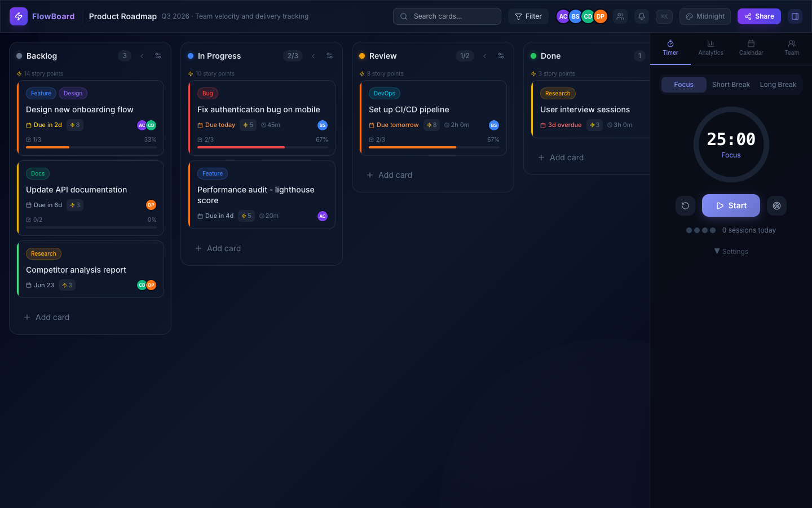The height and width of the screenshot is (508, 812).
Task: Open the Competitor analysis report card
Action: [x=90, y=269]
